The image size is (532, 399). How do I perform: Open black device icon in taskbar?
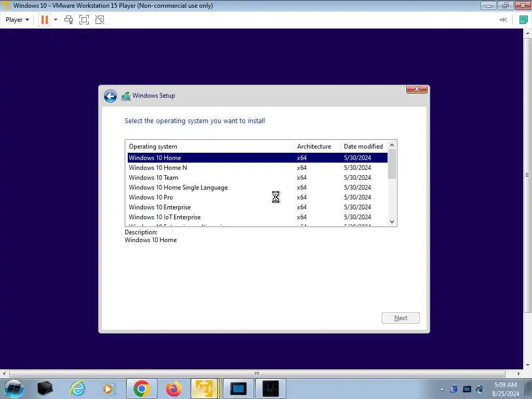click(45, 389)
